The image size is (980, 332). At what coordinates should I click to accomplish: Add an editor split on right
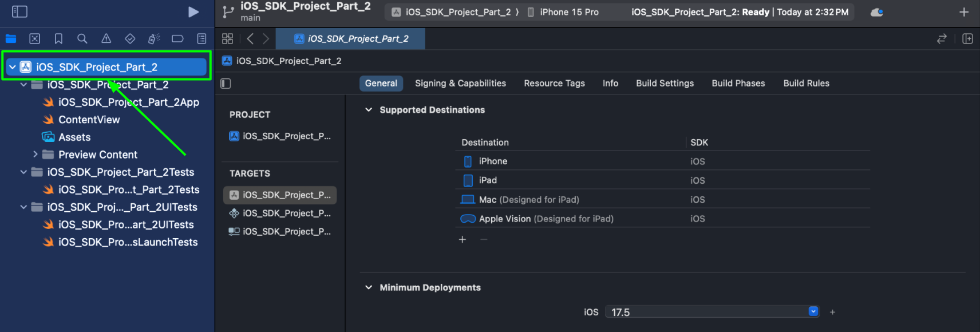967,38
